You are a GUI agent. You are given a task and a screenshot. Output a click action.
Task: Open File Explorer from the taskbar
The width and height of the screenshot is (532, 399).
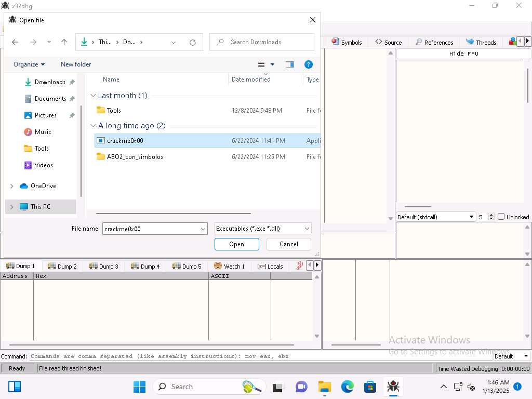coord(325,387)
